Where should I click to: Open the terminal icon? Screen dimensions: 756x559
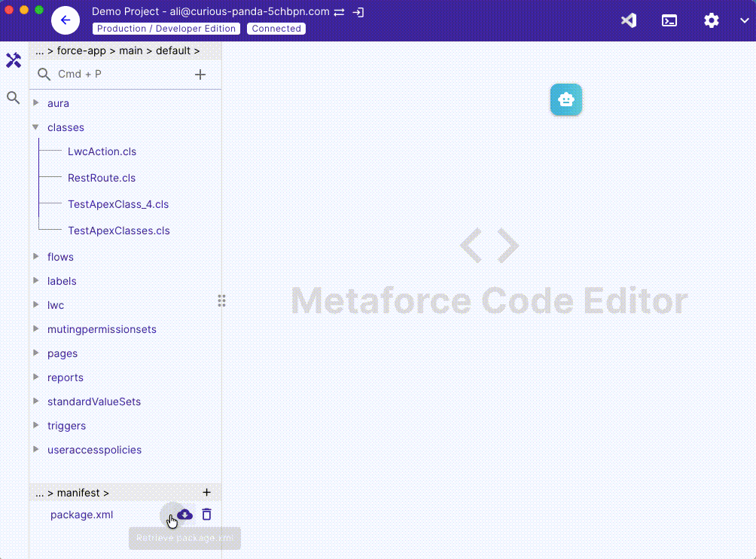click(x=669, y=20)
